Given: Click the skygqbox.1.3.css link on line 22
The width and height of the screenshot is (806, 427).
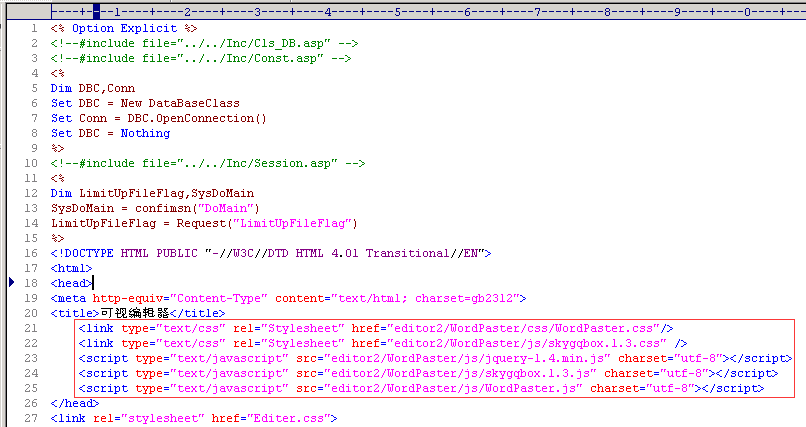Looking at the screenshot, I should coord(383,343).
